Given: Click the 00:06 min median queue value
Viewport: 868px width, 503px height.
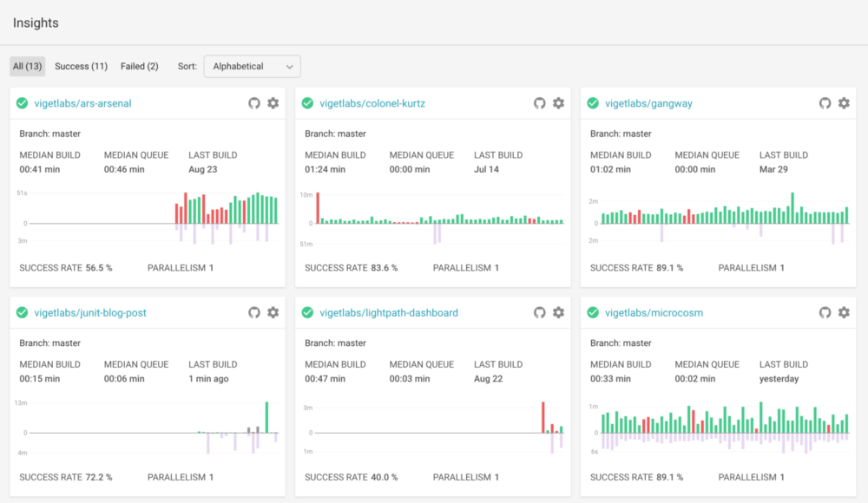Looking at the screenshot, I should (x=124, y=378).
